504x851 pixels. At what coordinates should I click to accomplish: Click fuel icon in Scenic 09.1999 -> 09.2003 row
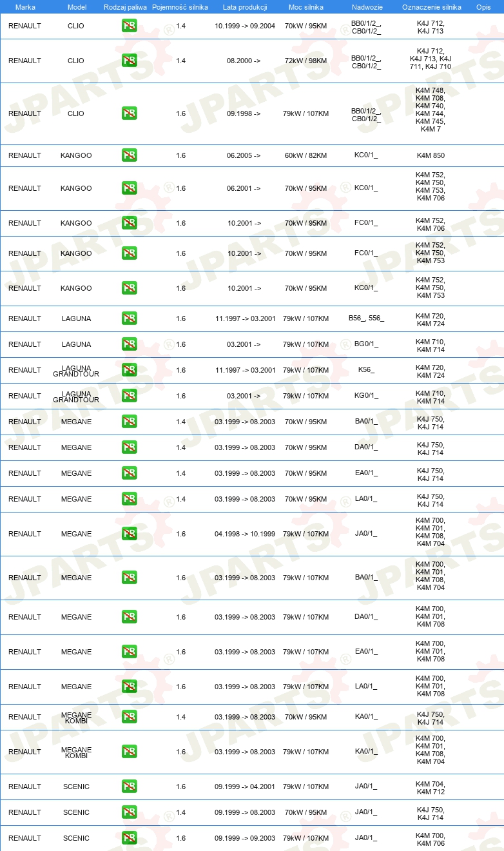129,838
